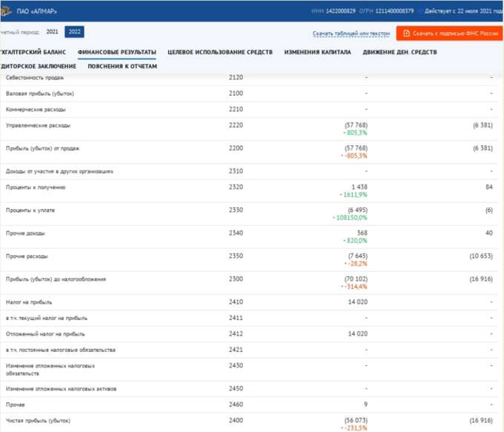This screenshot has width=504, height=432.
Task: Open 'Целевое использование средств' tab
Action: coord(220,53)
